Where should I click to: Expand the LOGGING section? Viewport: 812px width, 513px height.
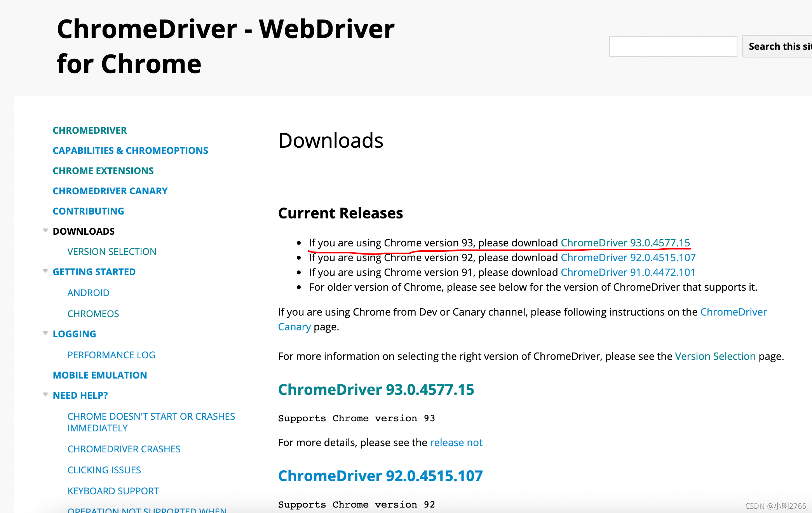coord(45,334)
